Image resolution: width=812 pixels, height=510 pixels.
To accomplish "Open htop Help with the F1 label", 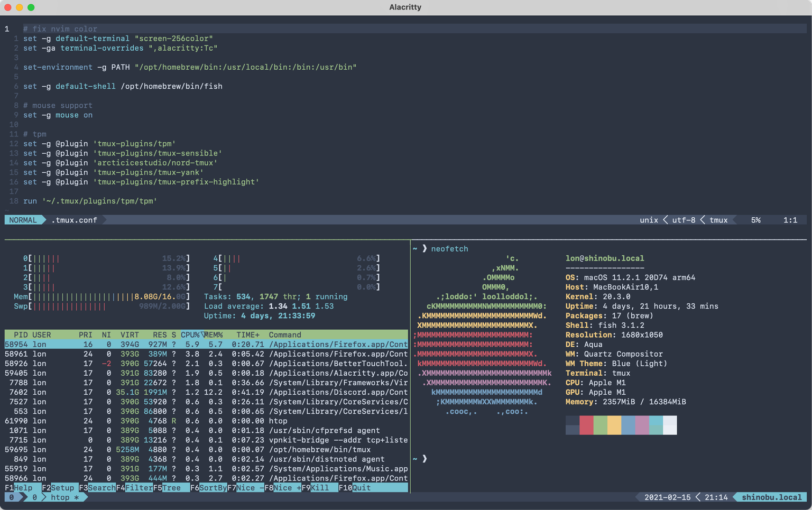I will 23,488.
